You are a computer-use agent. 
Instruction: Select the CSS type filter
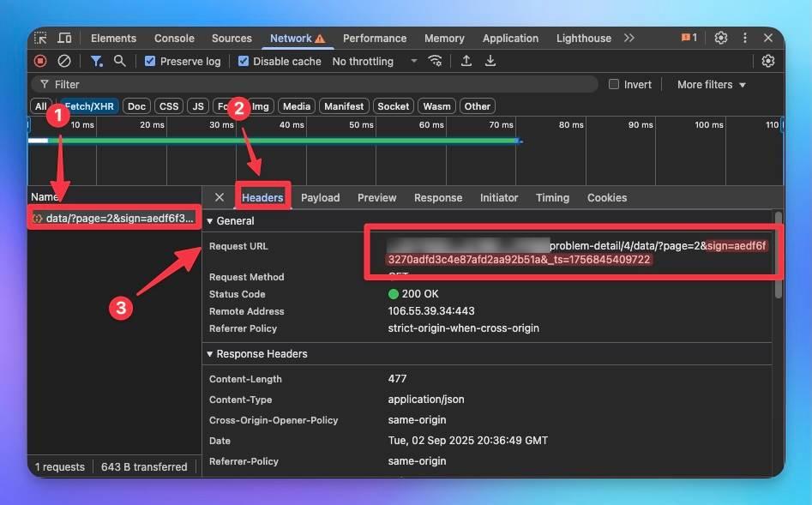pyautogui.click(x=169, y=106)
